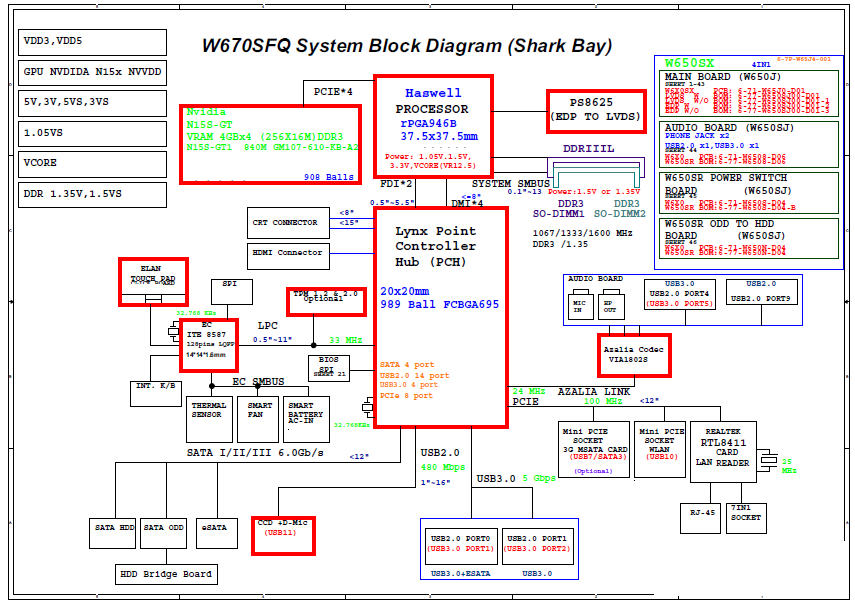The height and width of the screenshot is (605, 855).
Task: Click the "TPM 1.2 & 2.0 Optional" box
Action: coord(326,301)
